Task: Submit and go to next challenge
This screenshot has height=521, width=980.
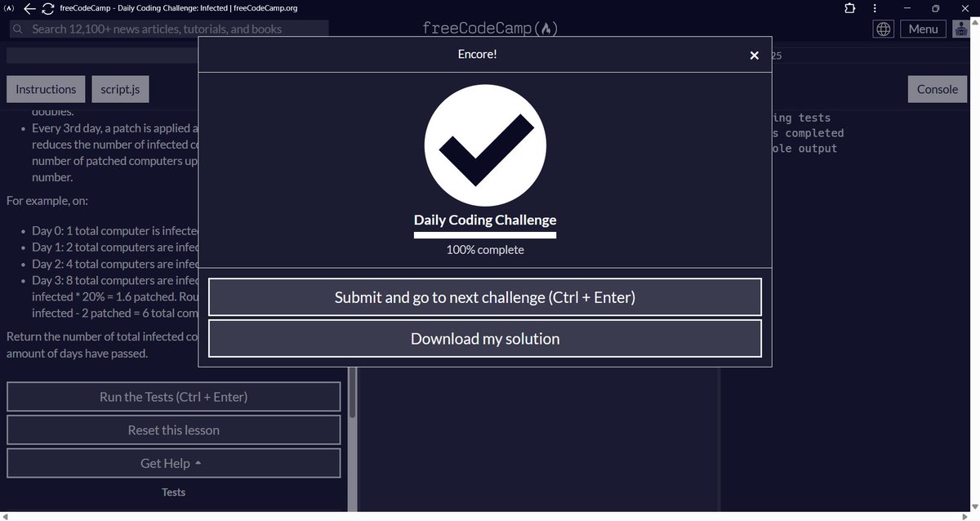Action: tap(484, 296)
